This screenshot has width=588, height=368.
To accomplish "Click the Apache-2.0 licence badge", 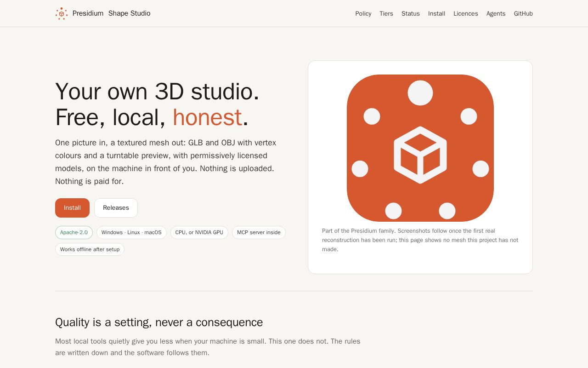I will click(x=74, y=232).
